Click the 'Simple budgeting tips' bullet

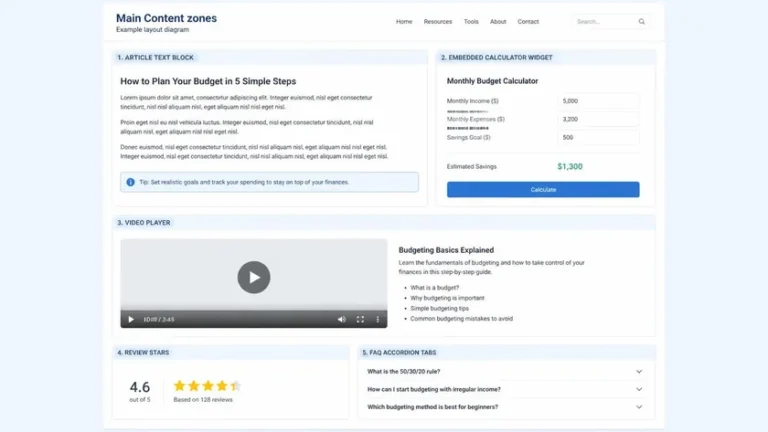[439, 309]
